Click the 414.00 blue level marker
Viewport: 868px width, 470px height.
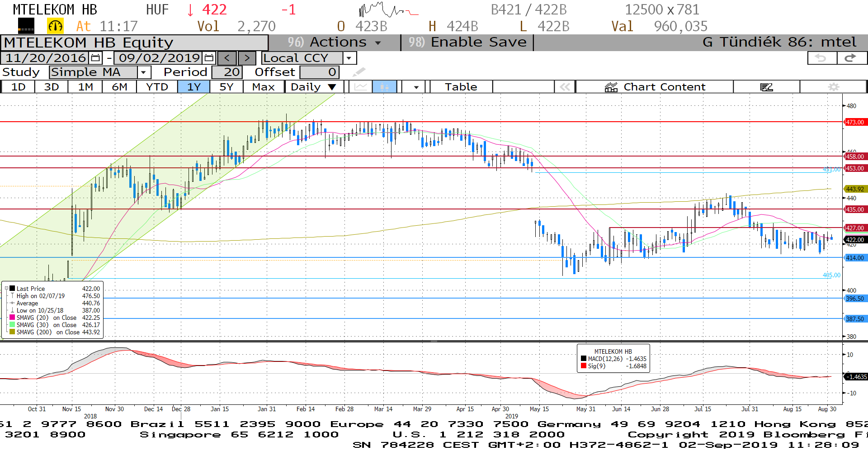[855, 258]
